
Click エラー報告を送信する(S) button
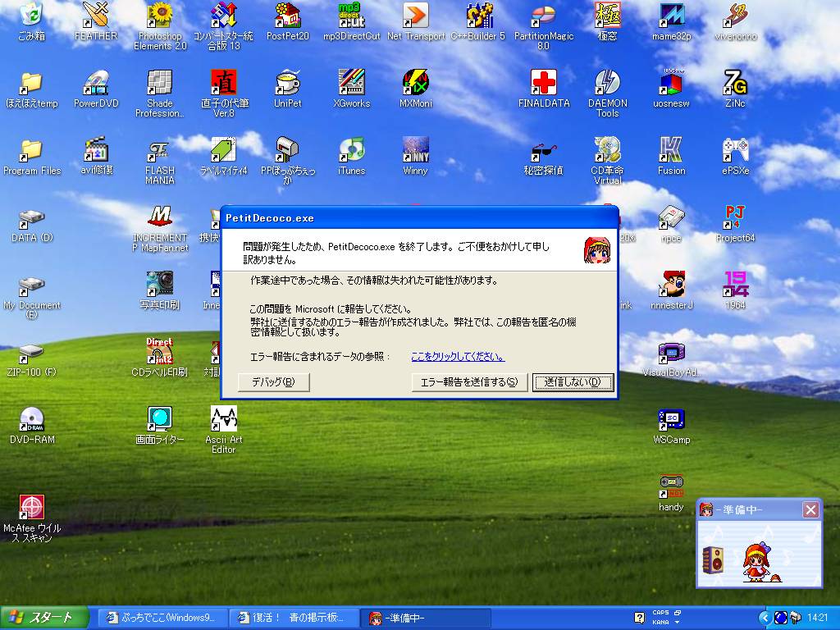pos(469,382)
